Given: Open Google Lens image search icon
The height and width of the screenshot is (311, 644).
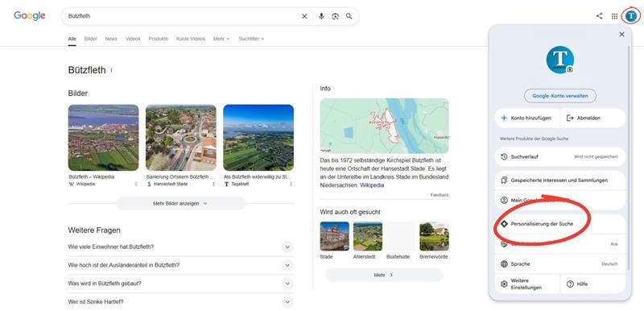Looking at the screenshot, I should [x=335, y=16].
